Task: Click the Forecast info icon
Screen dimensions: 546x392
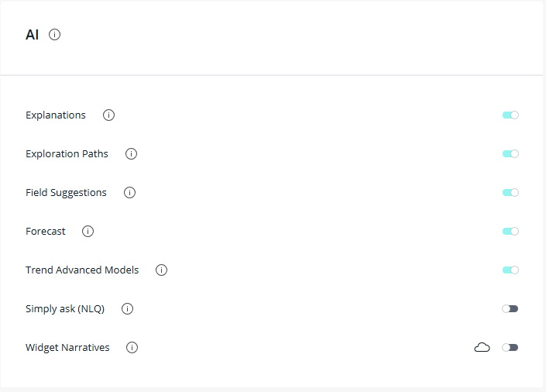Action: [x=88, y=232]
